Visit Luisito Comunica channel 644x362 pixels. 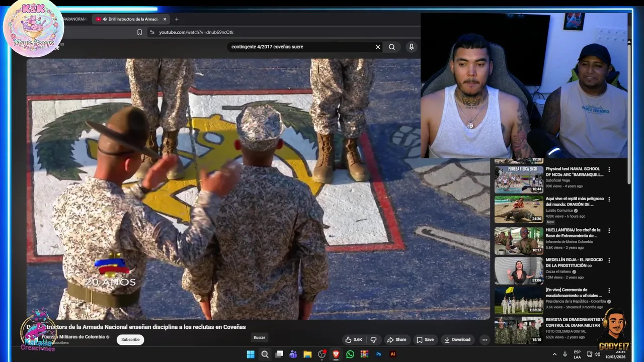559,210
